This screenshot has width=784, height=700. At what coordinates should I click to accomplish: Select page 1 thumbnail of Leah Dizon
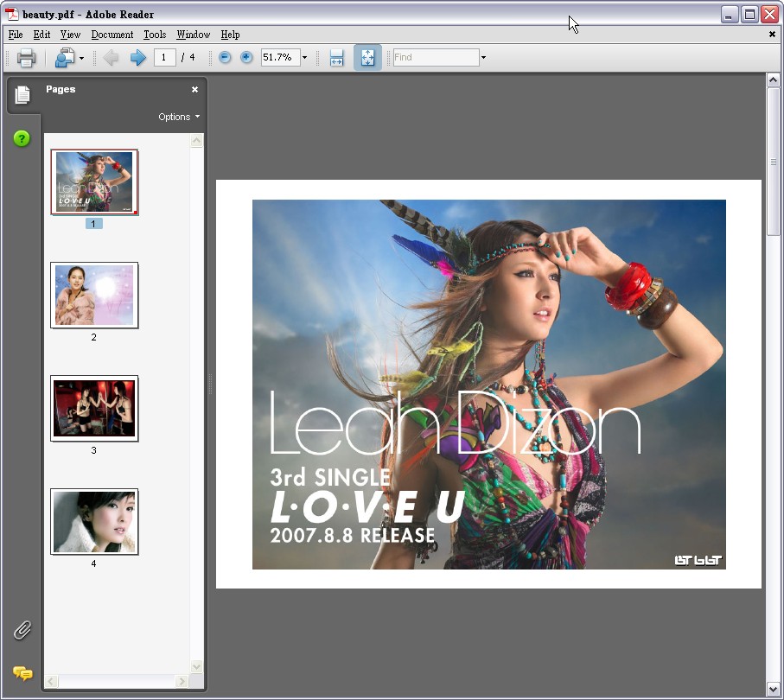94,182
